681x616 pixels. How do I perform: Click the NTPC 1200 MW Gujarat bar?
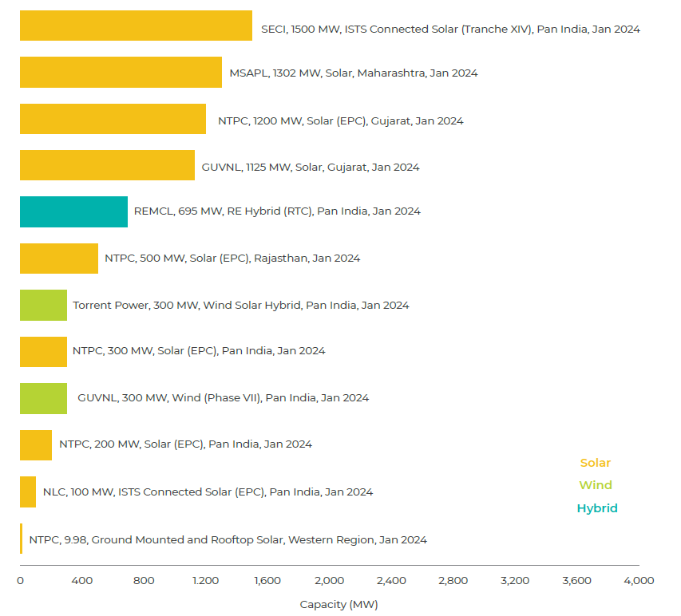(113, 119)
